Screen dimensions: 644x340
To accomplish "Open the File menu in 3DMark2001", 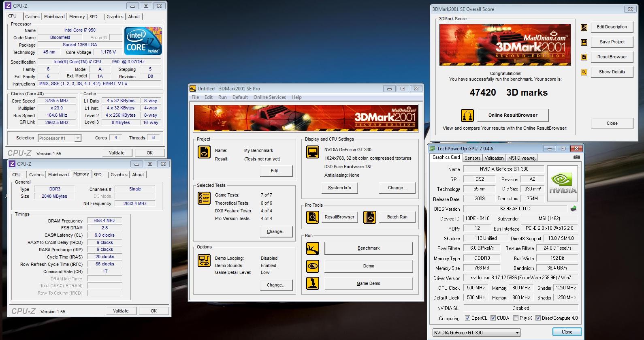I will click(x=195, y=97).
